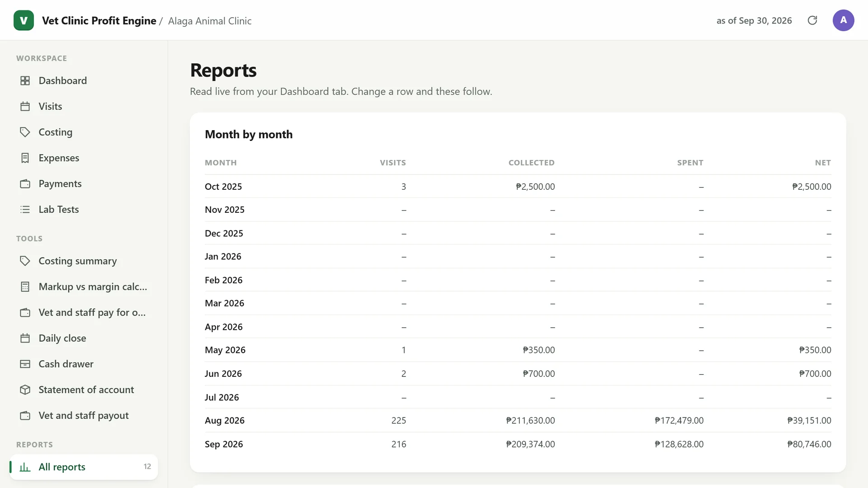The width and height of the screenshot is (868, 488).
Task: Refresh data with the reload icon
Action: 812,20
